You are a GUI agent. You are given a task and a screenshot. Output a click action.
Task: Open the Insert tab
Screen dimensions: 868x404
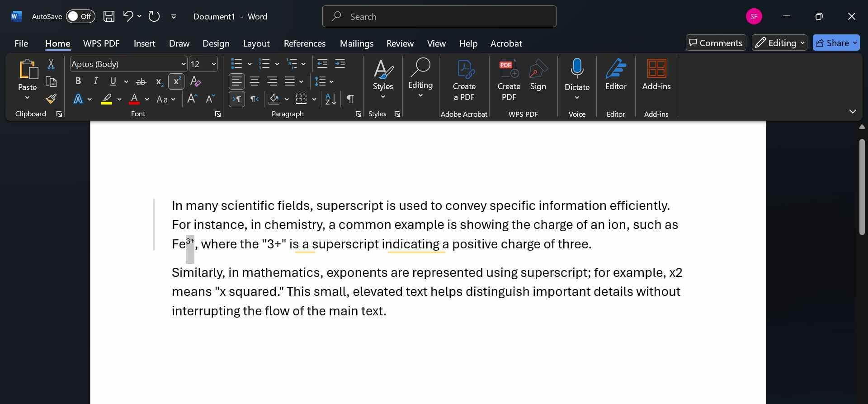click(x=144, y=43)
